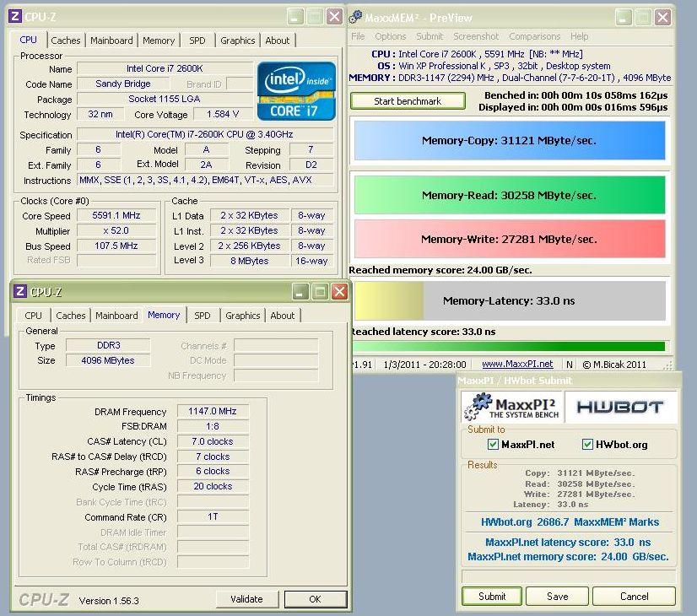Image resolution: width=697 pixels, height=616 pixels.
Task: Click the Level 3 cache value 8 MBytes
Action: click(250, 261)
